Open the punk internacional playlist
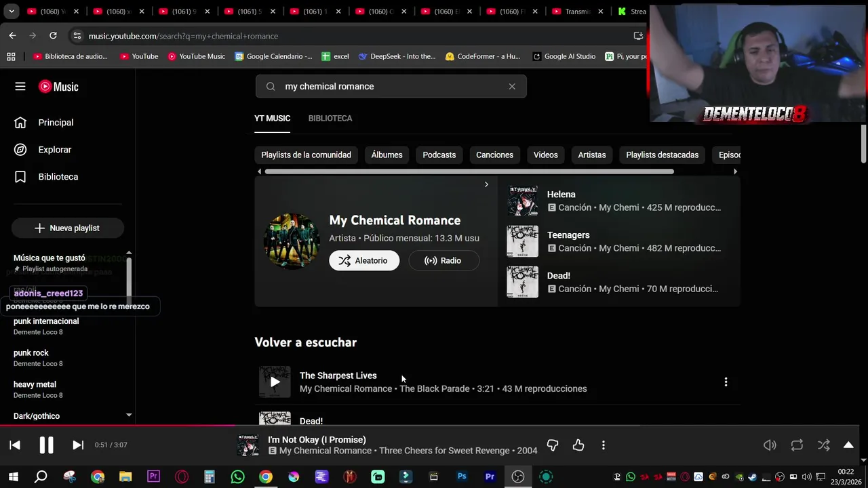 coord(46,321)
